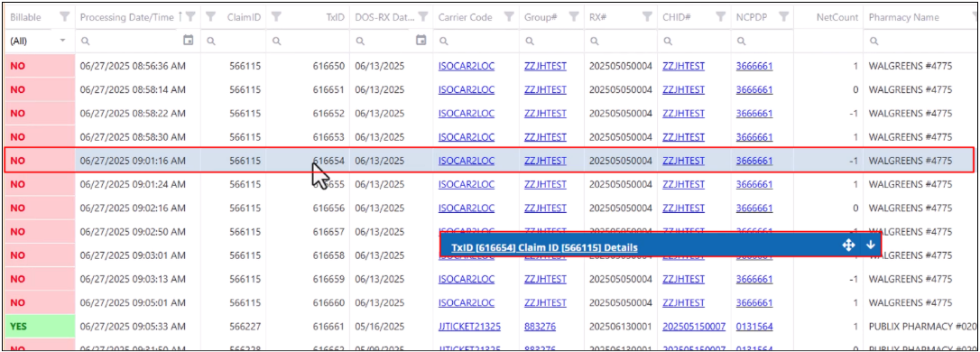Open filter icon on Billable column header
Screen dimensions: 980x352
[64, 17]
